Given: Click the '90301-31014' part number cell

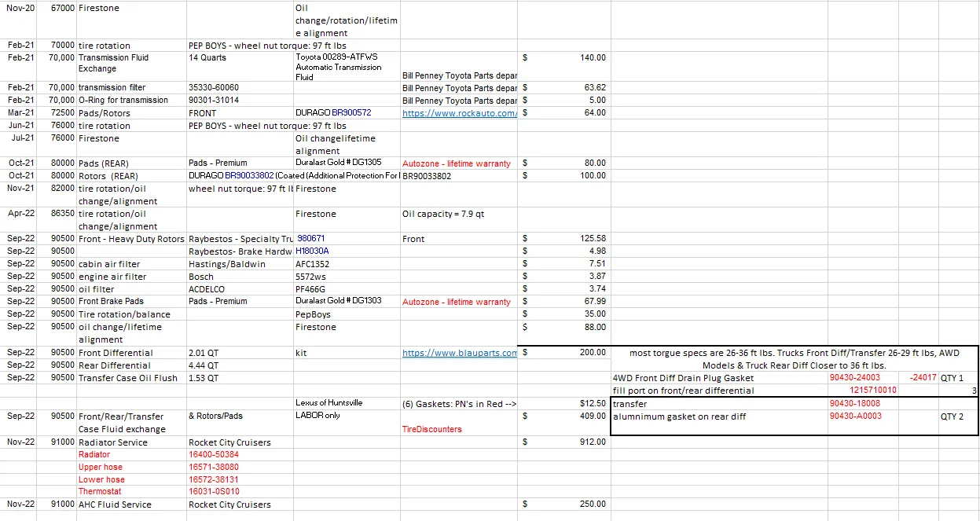Looking at the screenshot, I should point(240,100).
